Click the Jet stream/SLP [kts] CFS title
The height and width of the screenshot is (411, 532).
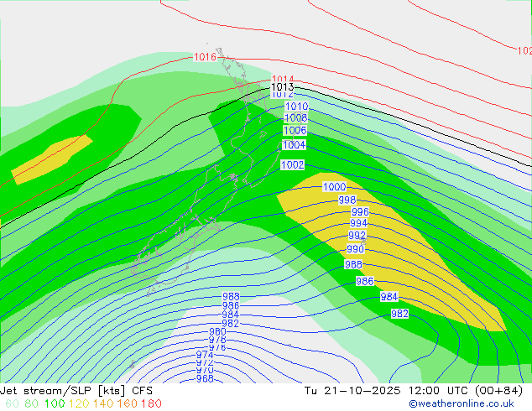(x=76, y=391)
